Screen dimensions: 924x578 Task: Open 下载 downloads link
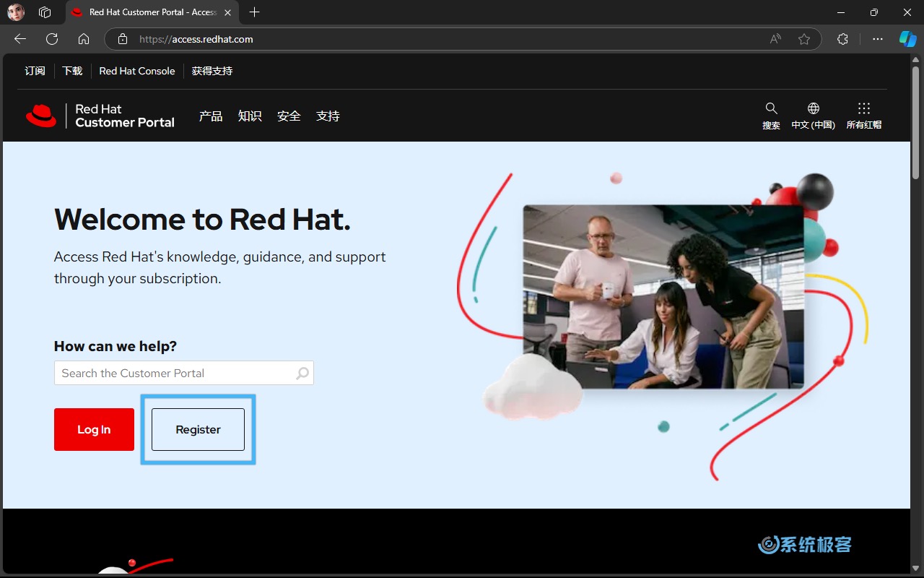pyautogui.click(x=72, y=71)
